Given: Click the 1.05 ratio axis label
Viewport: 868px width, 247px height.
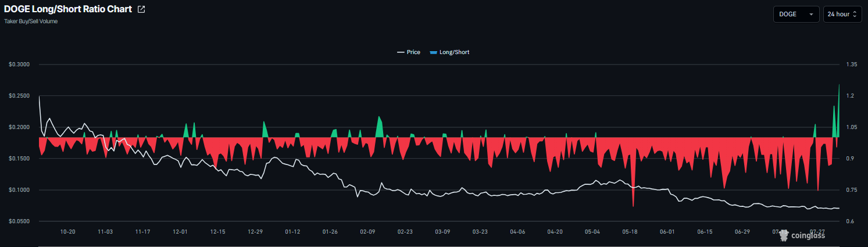Looking at the screenshot, I should coord(852,127).
